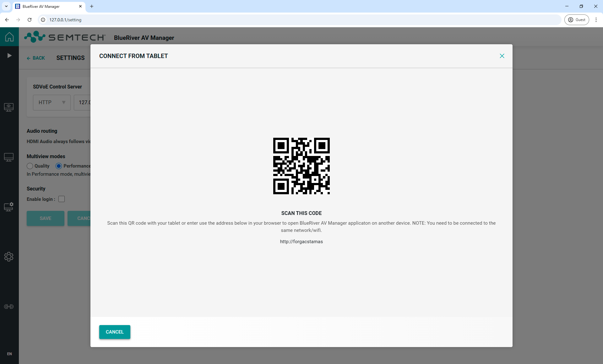Click the browser address bar
This screenshot has width=603, height=364.
[x=283, y=20]
